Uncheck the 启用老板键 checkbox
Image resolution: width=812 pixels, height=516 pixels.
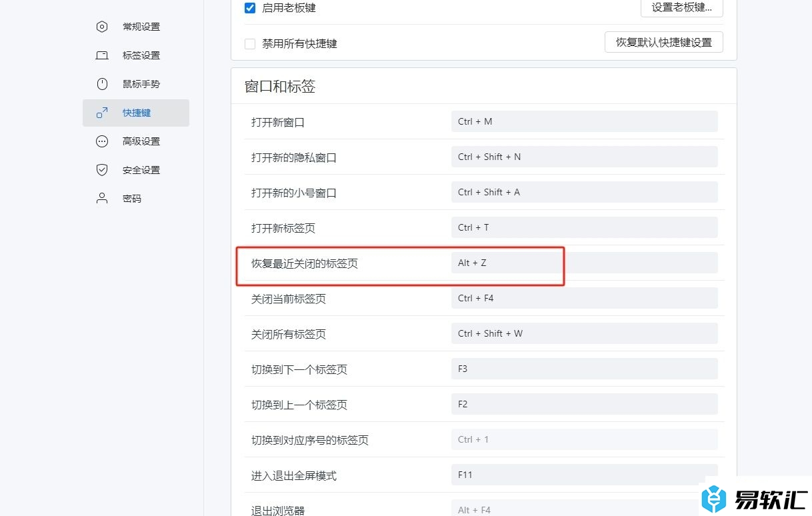pyautogui.click(x=250, y=8)
